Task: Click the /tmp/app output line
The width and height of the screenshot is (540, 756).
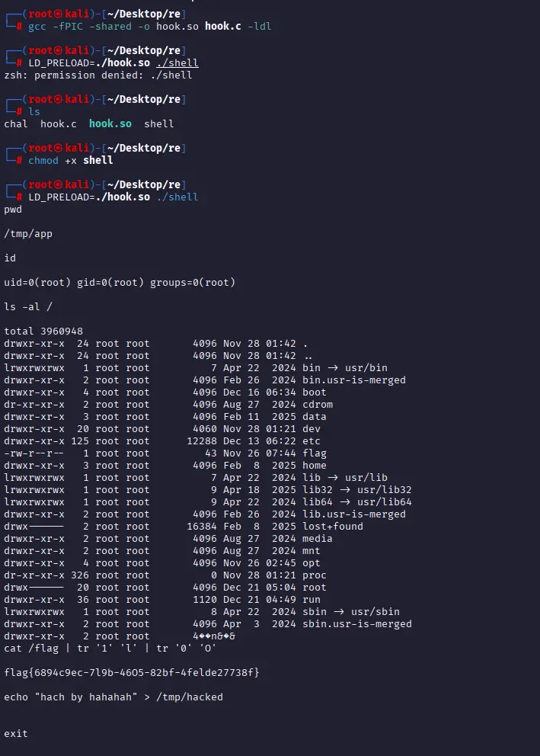Action: tap(28, 233)
